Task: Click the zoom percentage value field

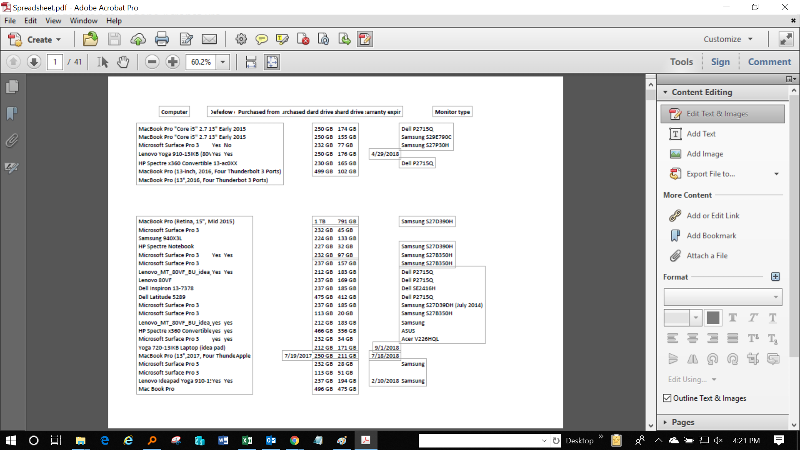Action: (x=201, y=62)
